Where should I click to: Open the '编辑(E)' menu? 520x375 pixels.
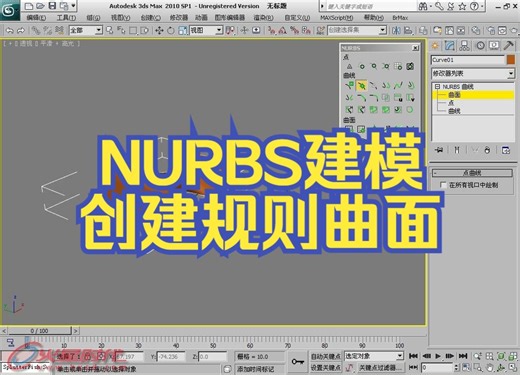coord(36,18)
